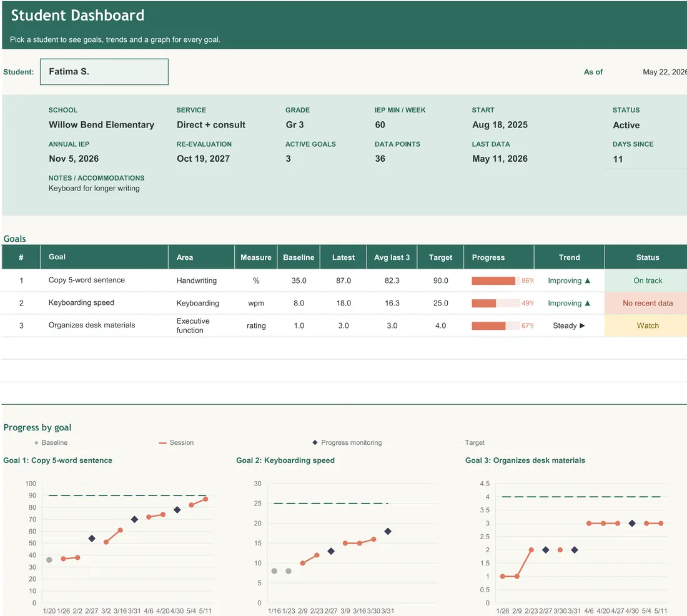The image size is (687, 616).
Task: Select the Student Dashboard title
Action: (77, 16)
